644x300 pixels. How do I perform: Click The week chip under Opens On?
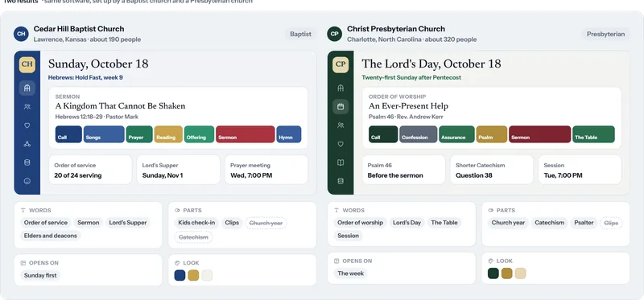[351, 273]
